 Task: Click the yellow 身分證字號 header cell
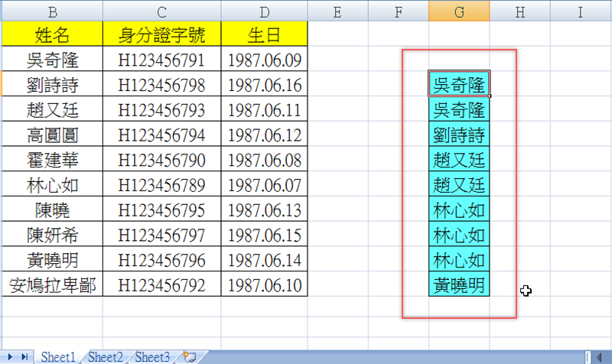[162, 34]
